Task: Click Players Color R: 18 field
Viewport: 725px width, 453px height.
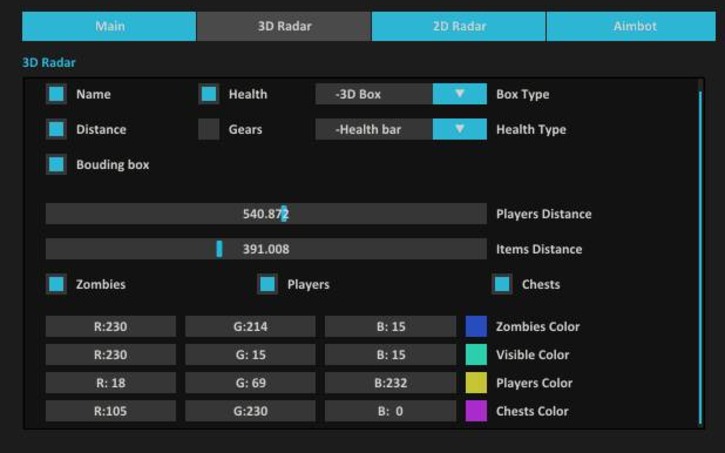Action: (111, 383)
